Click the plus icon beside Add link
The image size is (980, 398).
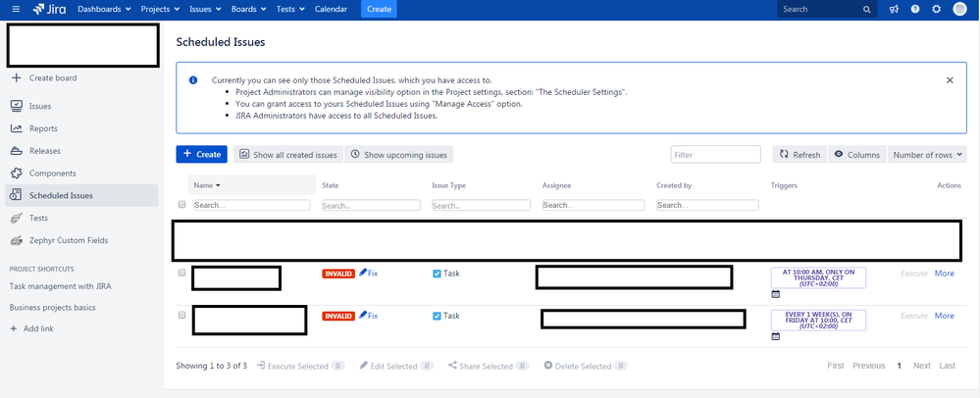point(13,328)
